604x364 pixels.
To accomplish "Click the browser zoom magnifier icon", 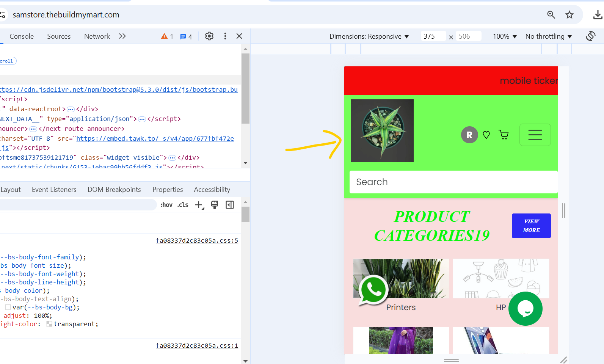I will tap(551, 15).
